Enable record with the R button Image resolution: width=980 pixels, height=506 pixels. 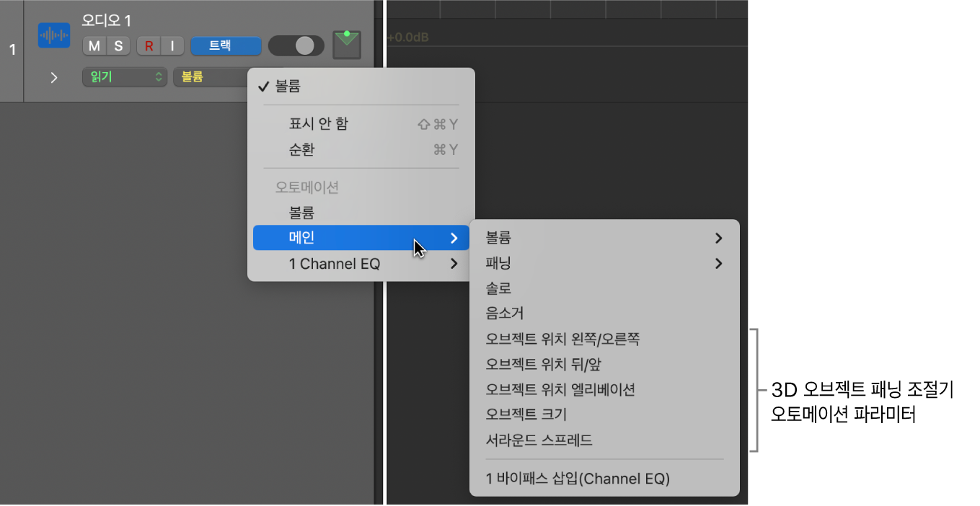tap(149, 46)
